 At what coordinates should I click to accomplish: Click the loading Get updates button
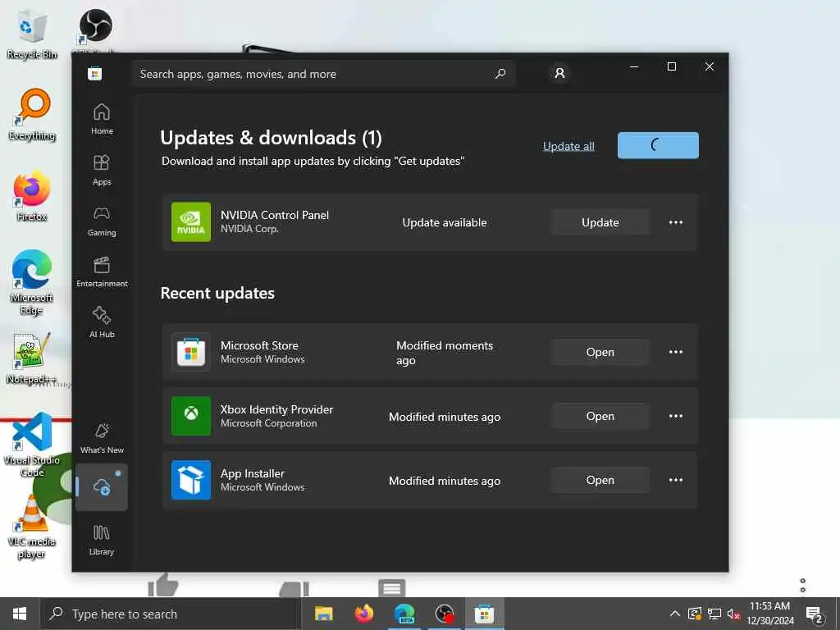tap(658, 145)
